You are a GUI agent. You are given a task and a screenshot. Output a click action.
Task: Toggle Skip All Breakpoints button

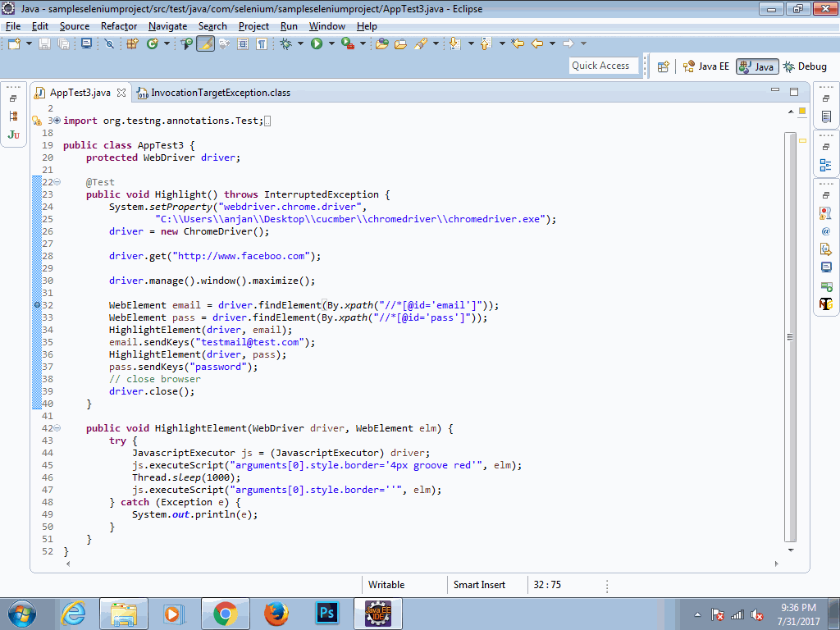tap(109, 44)
